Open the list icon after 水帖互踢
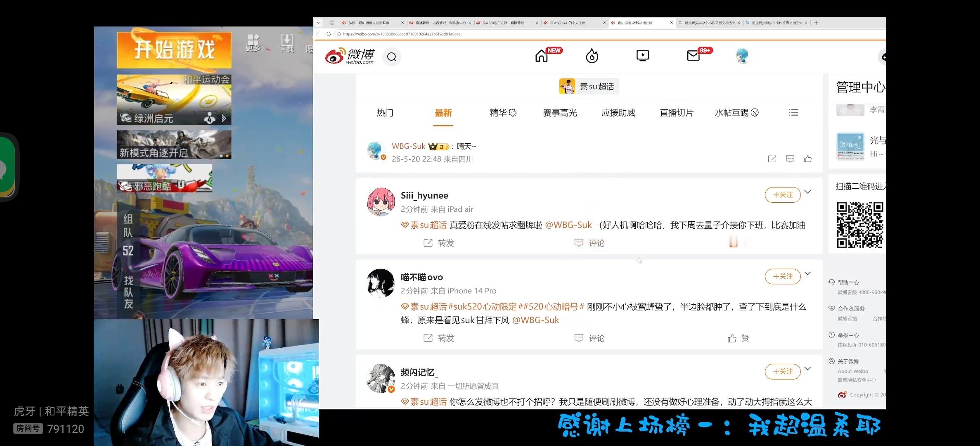980x446 pixels. (793, 112)
